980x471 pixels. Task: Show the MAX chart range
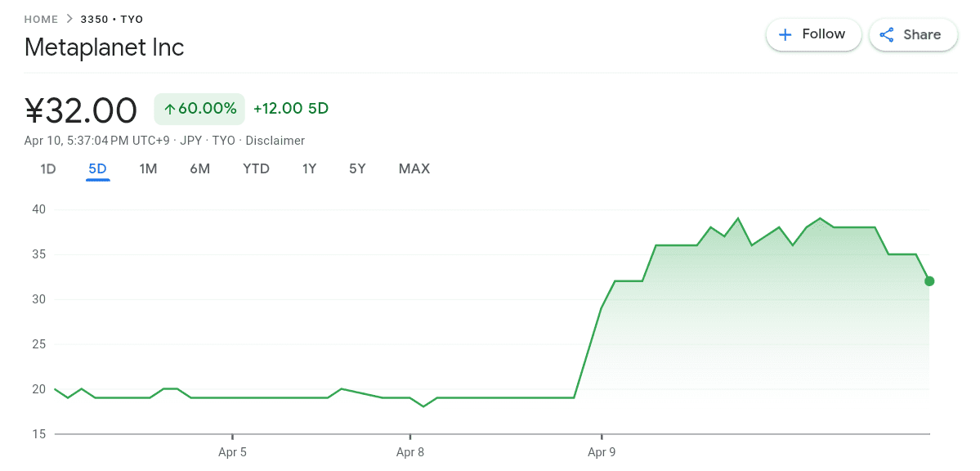(x=414, y=169)
